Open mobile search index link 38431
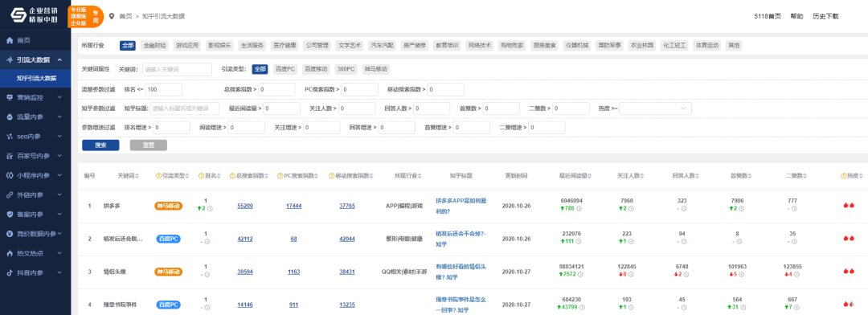This screenshot has height=315, width=868. tap(347, 272)
